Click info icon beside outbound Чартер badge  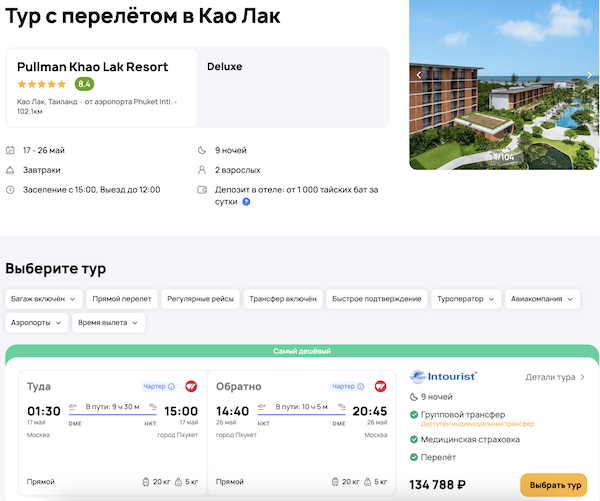(171, 386)
